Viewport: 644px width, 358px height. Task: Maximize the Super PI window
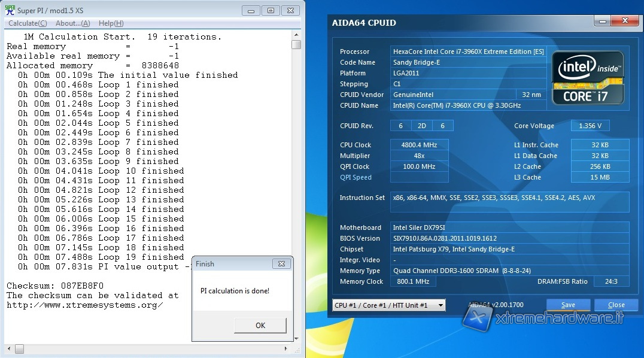pos(271,10)
